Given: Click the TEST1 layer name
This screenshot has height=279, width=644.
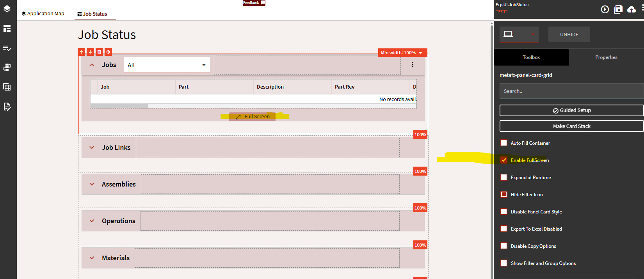Looking at the screenshot, I should point(502,12).
